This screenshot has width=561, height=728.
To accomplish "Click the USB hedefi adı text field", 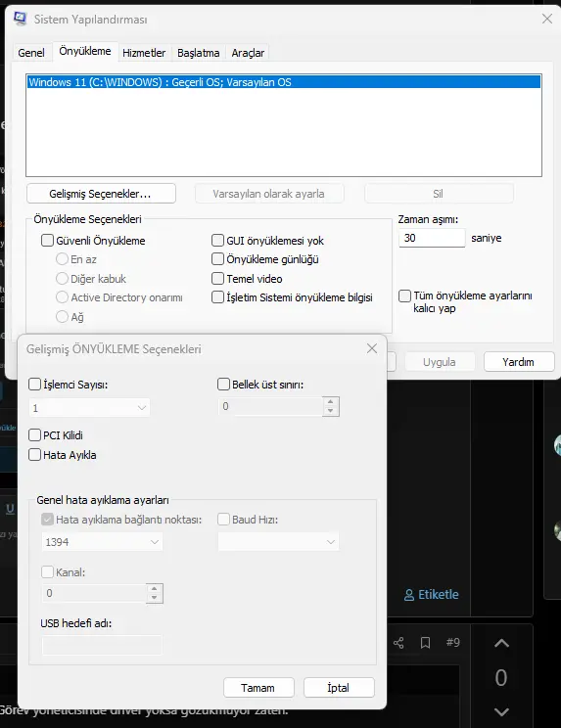I will [102, 645].
